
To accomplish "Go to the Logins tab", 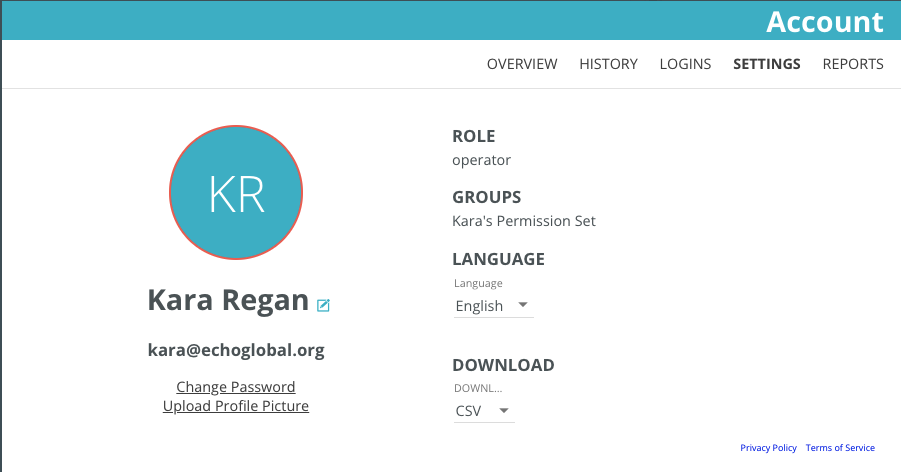I will (x=685, y=64).
